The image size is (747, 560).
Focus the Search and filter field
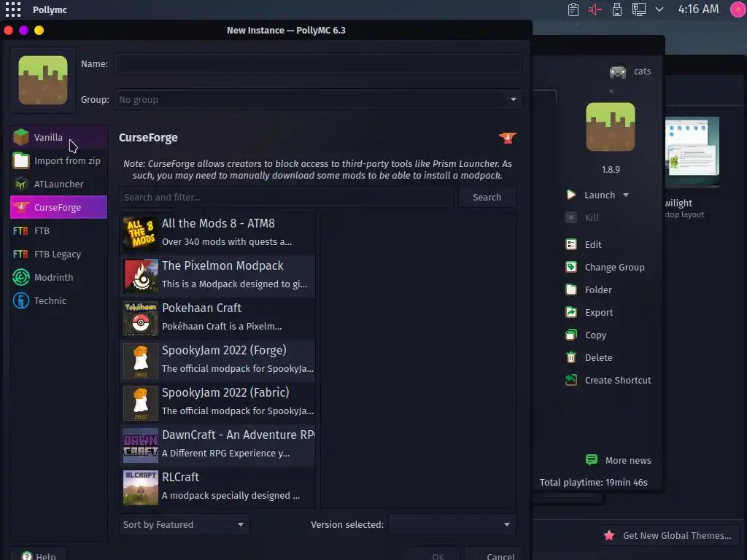click(x=287, y=197)
